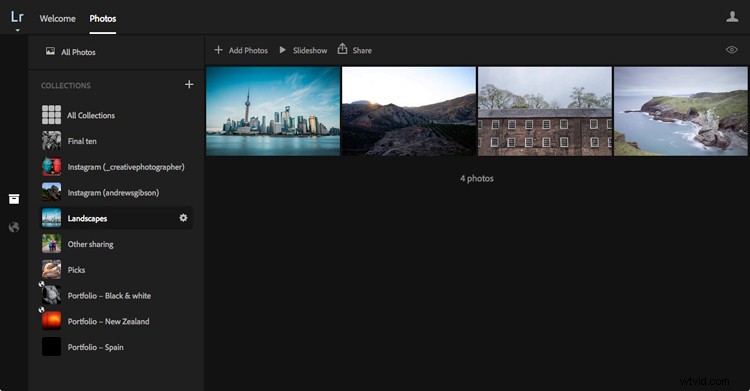Open the mountain sunset photo

coord(409,111)
